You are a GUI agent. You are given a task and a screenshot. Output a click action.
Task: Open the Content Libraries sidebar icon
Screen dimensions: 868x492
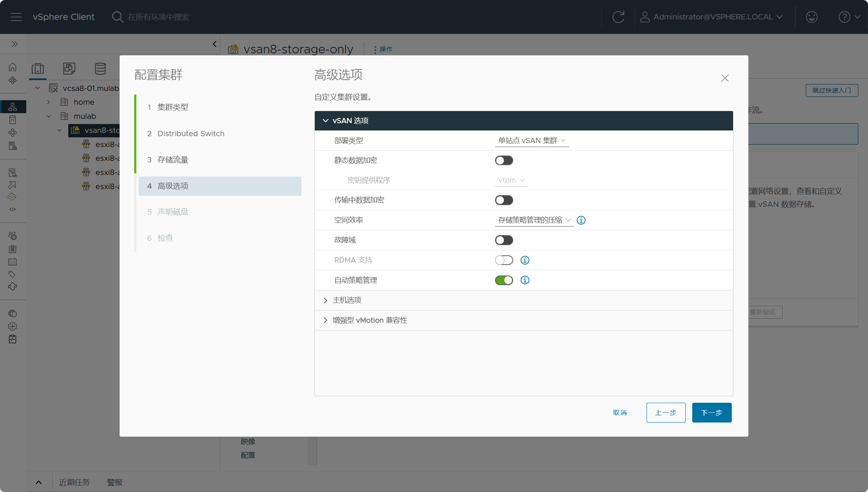13,120
